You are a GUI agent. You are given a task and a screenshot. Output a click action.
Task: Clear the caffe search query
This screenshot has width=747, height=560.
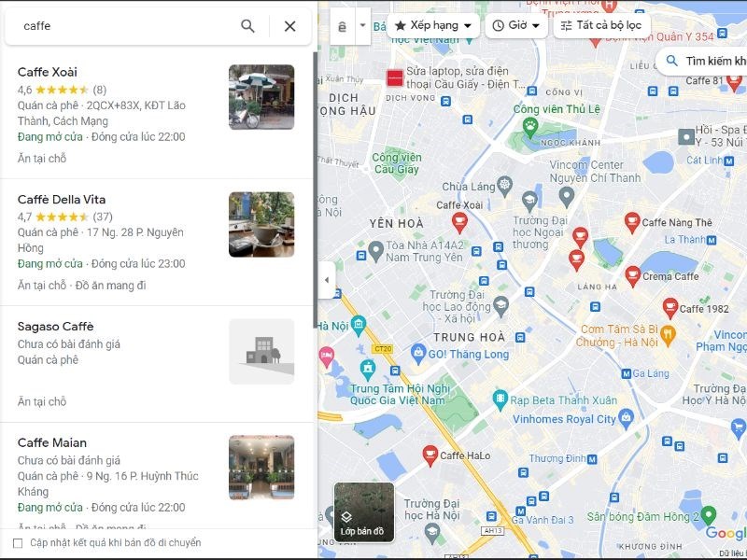pos(289,26)
